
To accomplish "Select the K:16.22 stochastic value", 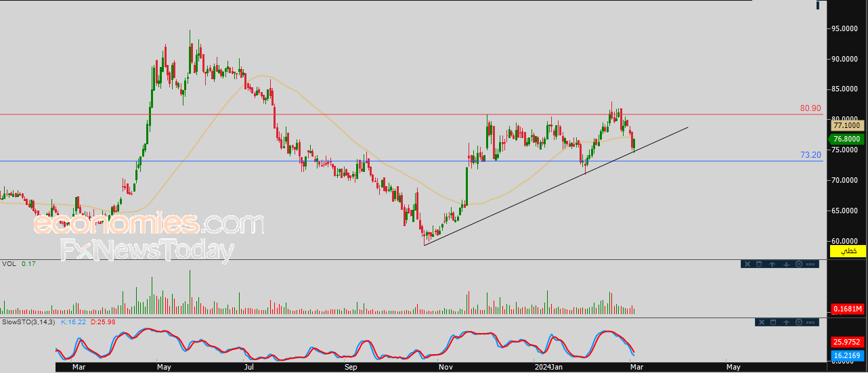I will (72, 322).
